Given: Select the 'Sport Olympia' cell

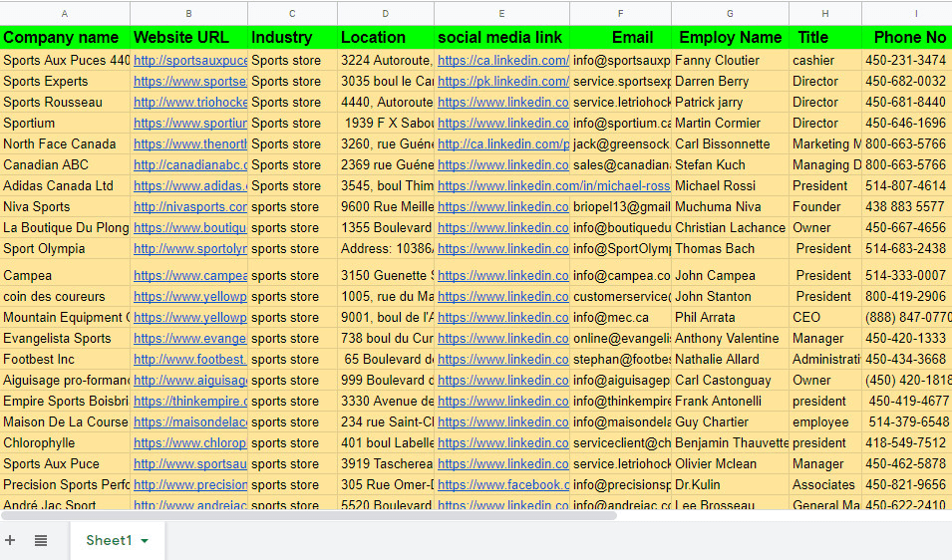Looking at the screenshot, I should pyautogui.click(x=65, y=249).
